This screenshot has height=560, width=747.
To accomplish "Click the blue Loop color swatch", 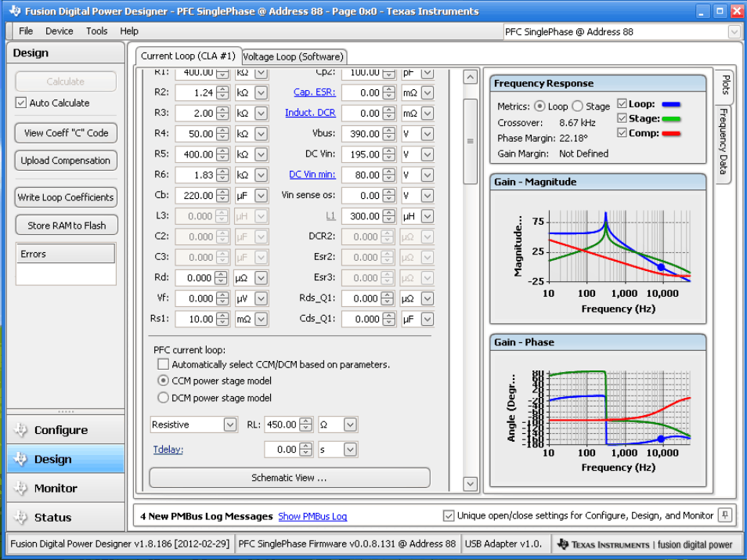I will (x=670, y=103).
